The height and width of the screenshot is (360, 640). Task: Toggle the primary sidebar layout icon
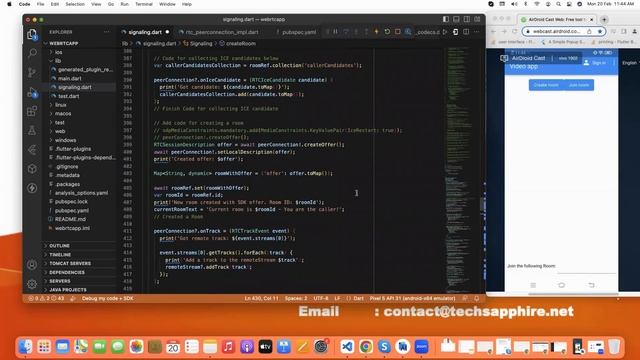tap(446, 19)
